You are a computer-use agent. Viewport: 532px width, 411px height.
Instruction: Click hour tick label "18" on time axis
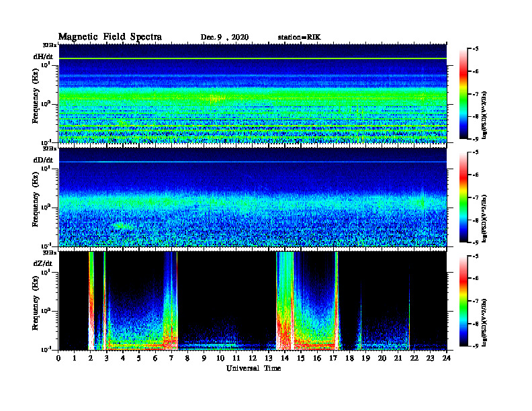[x=349, y=359]
